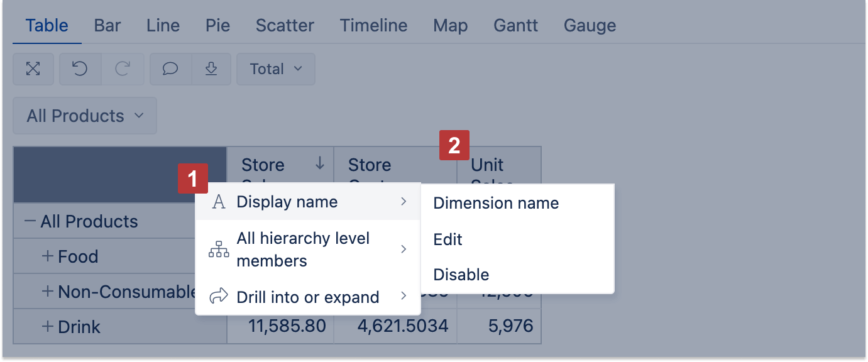Switch to the Gantt tab
Image resolution: width=868 pixels, height=362 pixels.
point(515,26)
